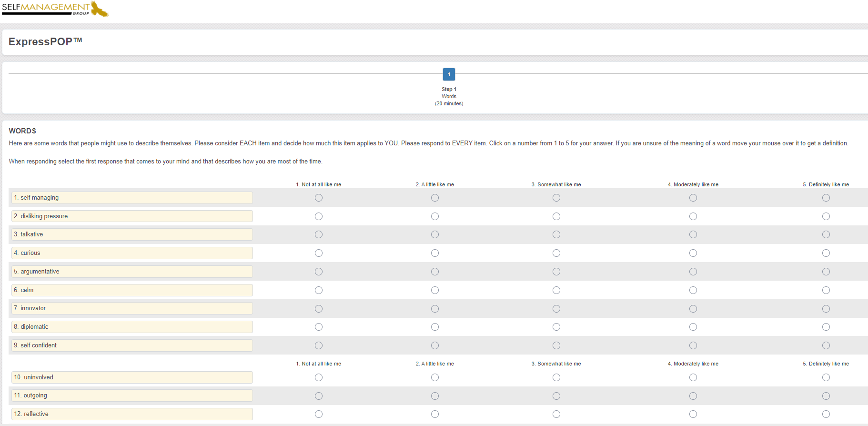Click the Self Management Group eagle logo
The width and height of the screenshot is (868, 426).
point(55,9)
